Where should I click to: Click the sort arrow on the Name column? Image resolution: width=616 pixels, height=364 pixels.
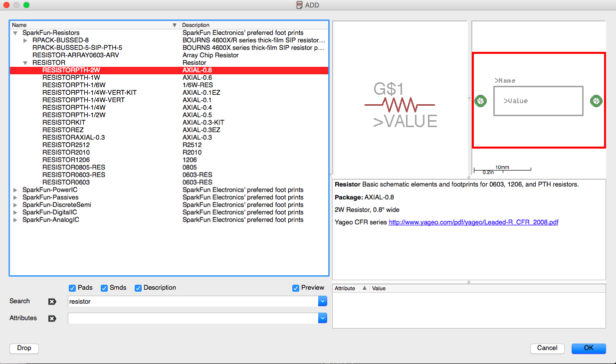click(175, 25)
